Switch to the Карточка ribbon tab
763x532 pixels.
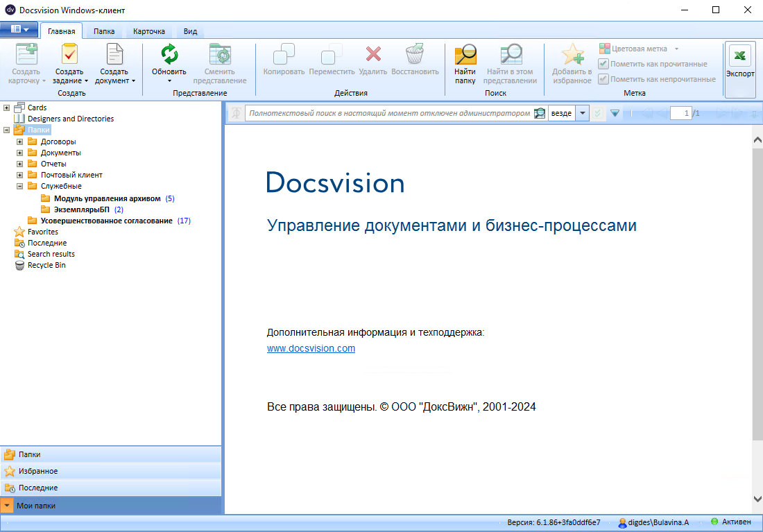[x=149, y=31]
